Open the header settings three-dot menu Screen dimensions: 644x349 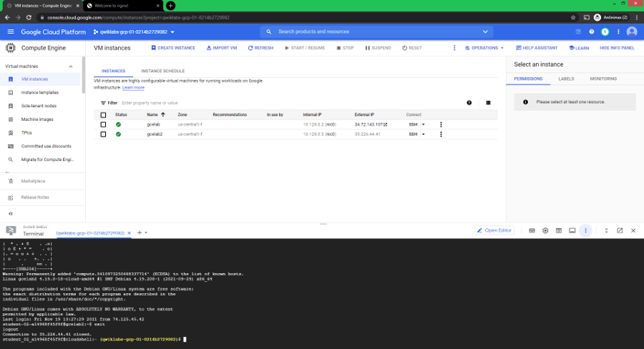click(x=618, y=31)
